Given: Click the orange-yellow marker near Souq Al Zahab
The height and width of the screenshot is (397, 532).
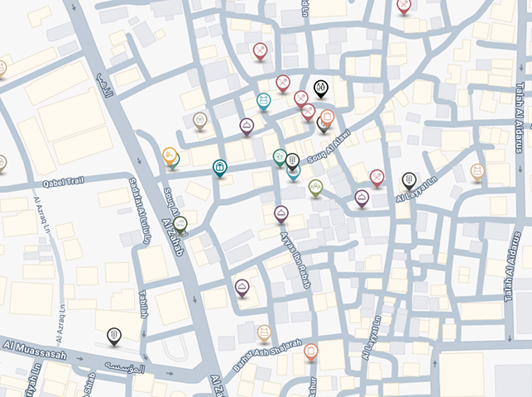Looking at the screenshot, I should click(x=170, y=155).
